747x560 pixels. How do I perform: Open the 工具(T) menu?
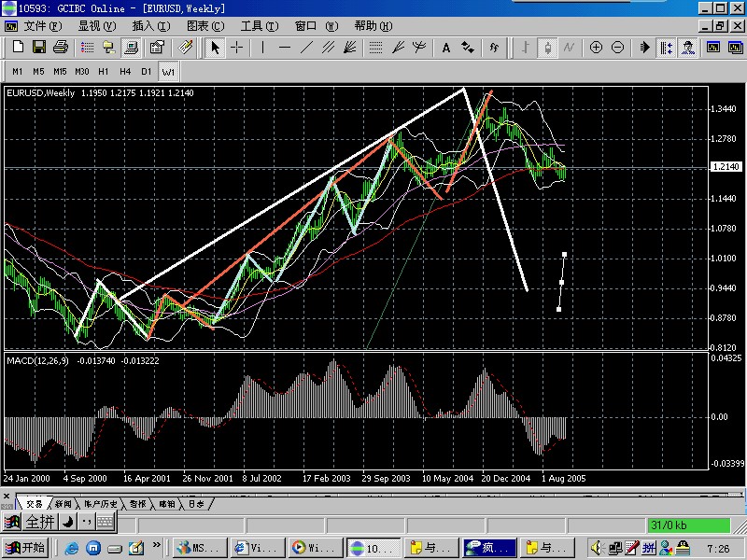tap(260, 26)
